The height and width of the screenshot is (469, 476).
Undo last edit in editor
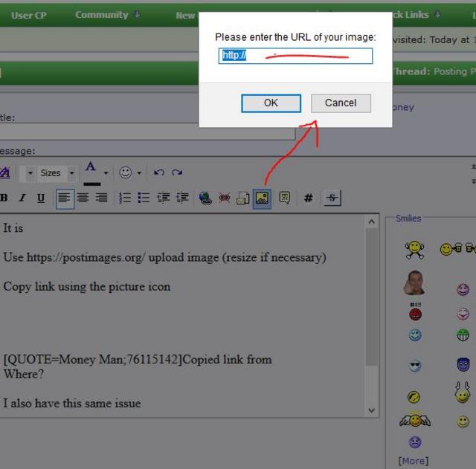[x=158, y=172]
